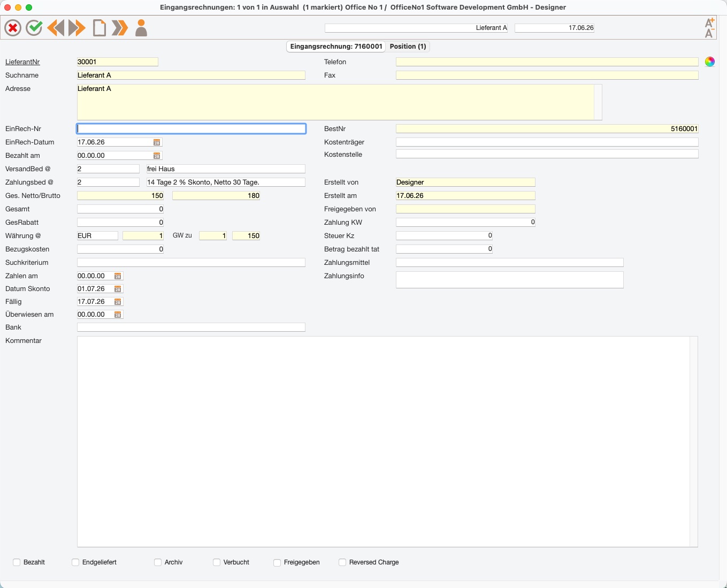Click the GesRabatt field
The image size is (727, 588).
pyautogui.click(x=120, y=223)
